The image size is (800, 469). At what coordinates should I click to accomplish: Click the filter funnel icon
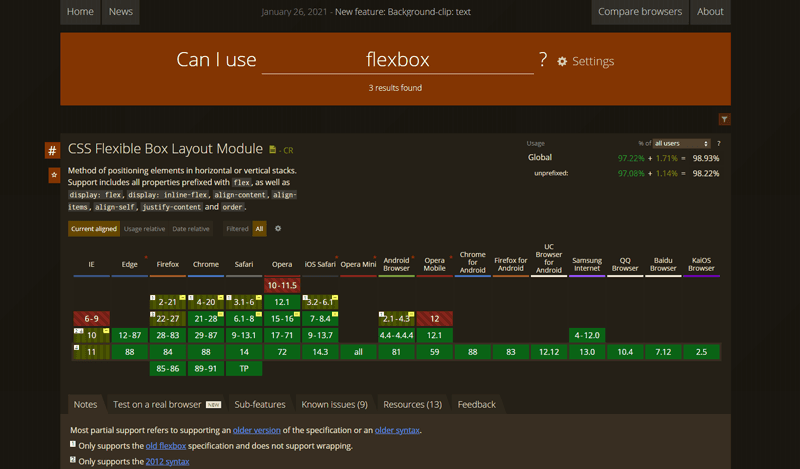pyautogui.click(x=724, y=119)
